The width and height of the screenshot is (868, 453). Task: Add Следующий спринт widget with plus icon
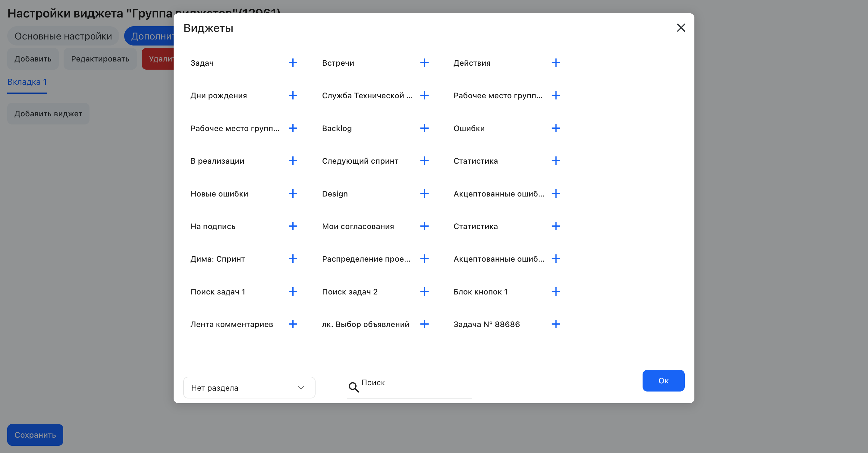pyautogui.click(x=424, y=161)
